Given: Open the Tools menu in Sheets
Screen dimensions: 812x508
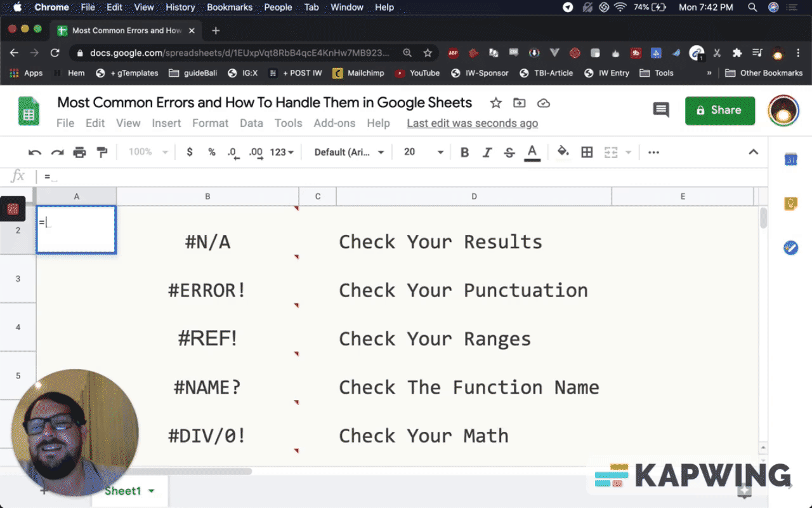Looking at the screenshot, I should [x=288, y=123].
